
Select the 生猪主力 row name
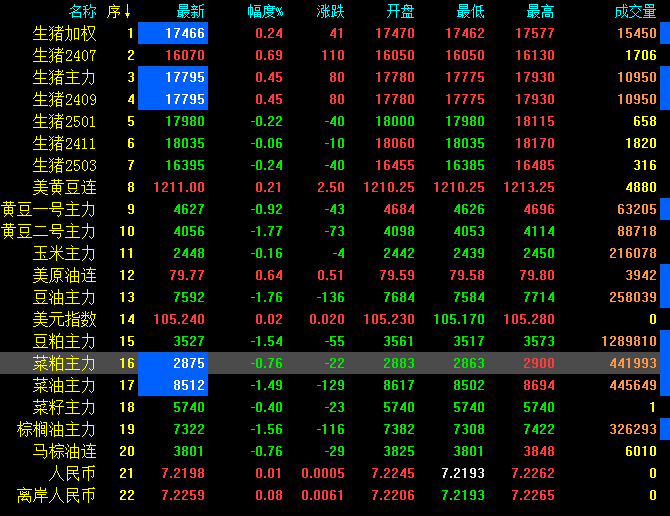[65, 77]
